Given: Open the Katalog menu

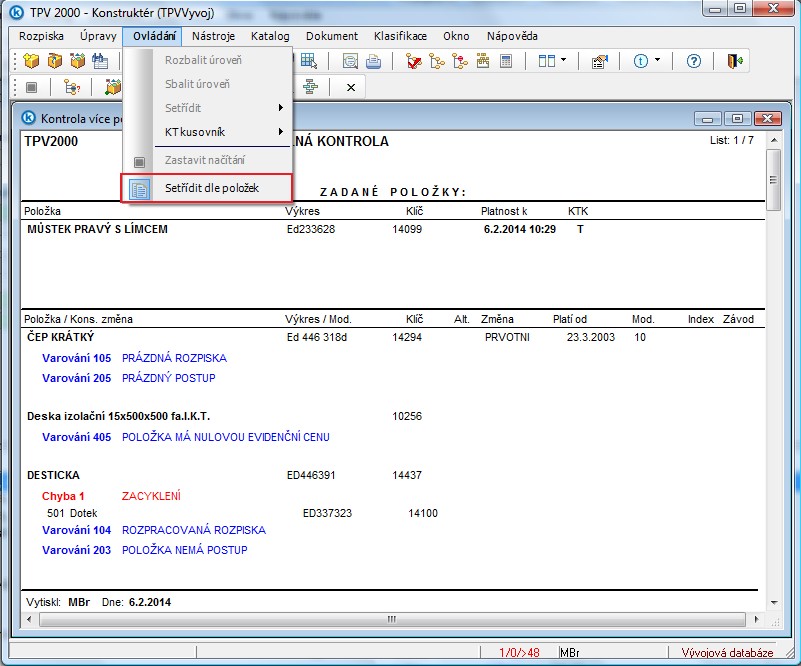Looking at the screenshot, I should (270, 36).
